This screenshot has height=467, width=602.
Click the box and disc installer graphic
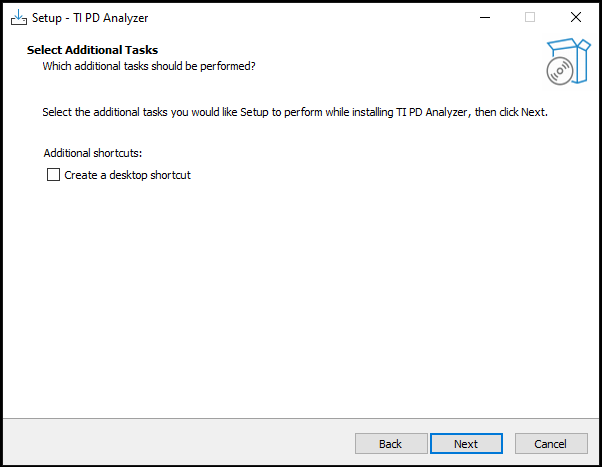pyautogui.click(x=565, y=62)
